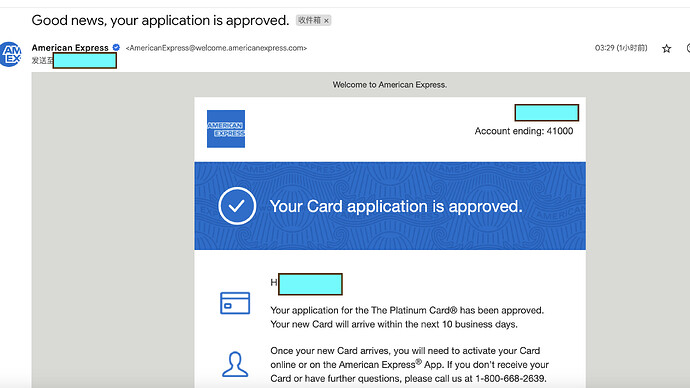
Task: Star this American Express email
Action: coord(666,48)
